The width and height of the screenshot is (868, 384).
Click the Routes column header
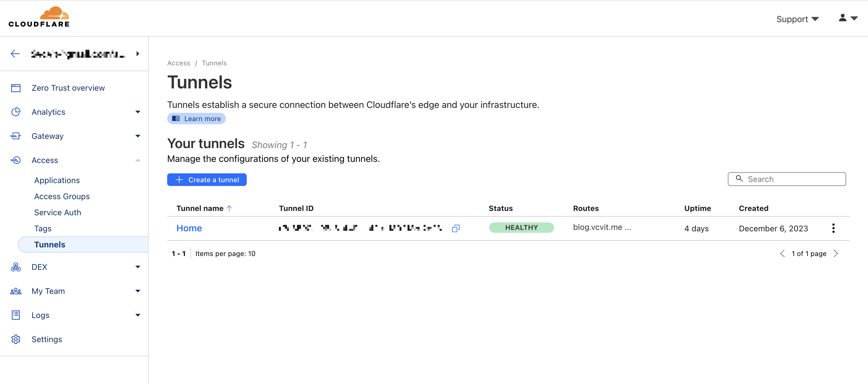click(x=586, y=209)
